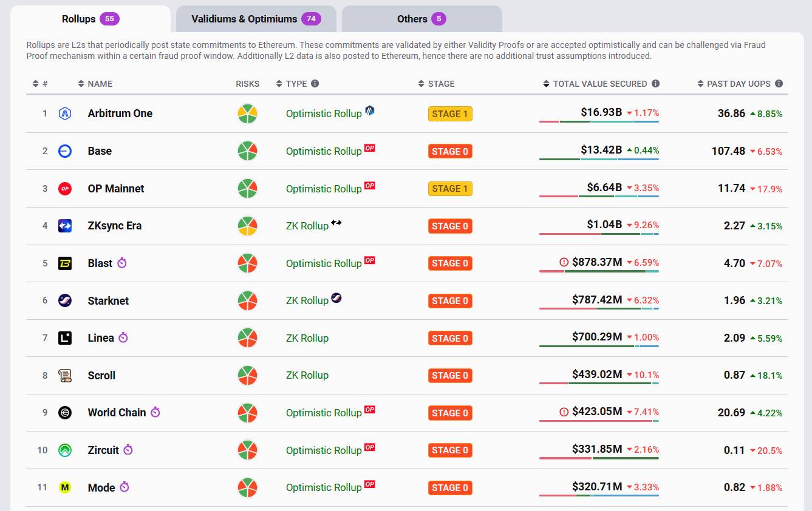Click Starknet stack icon beside ZK Rollup

pos(336,297)
